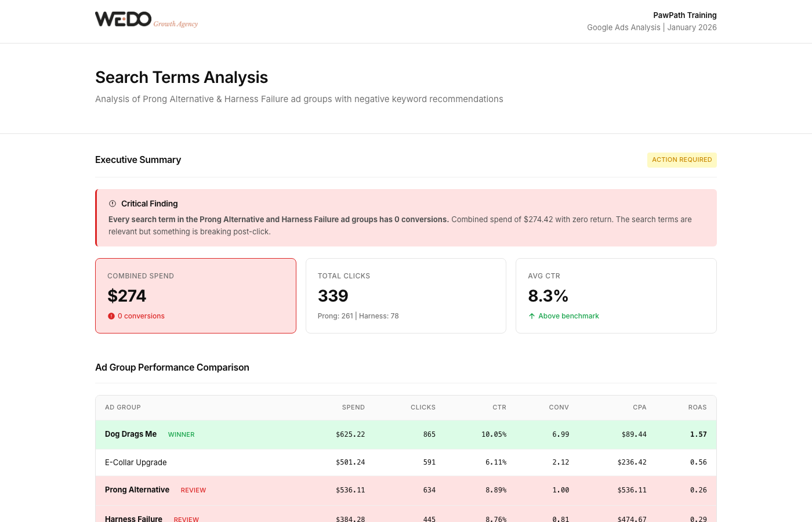
Task: Click the PawPath Training client name
Action: [x=684, y=15]
